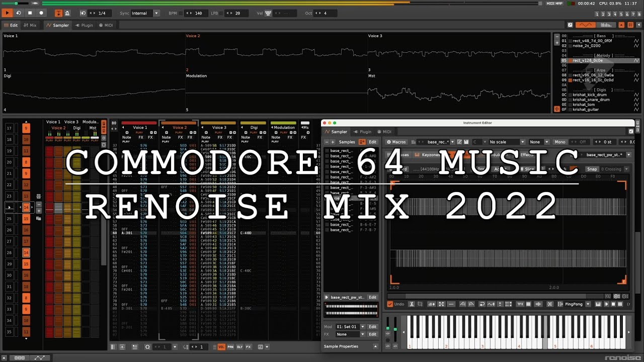644x362 pixels.
Task: Open the main Sampler tab
Action: pos(57,25)
